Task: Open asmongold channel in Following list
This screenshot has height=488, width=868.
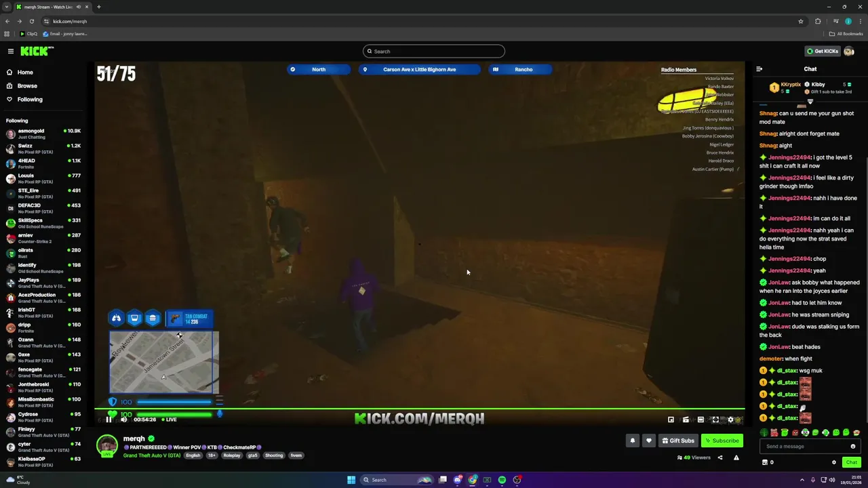Action: tap(43, 134)
